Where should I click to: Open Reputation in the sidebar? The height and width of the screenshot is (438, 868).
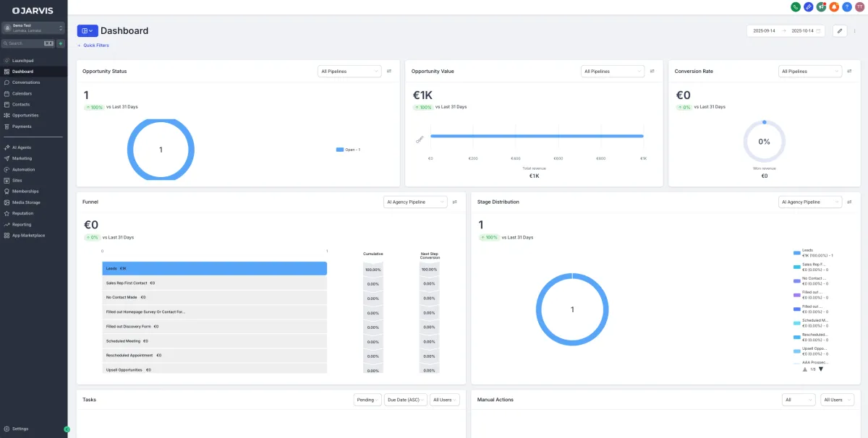(x=33, y=213)
